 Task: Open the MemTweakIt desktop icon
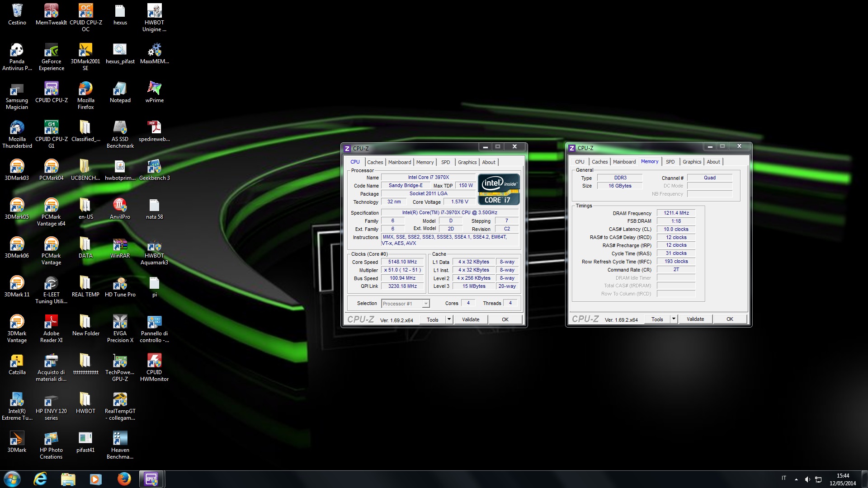(x=51, y=14)
